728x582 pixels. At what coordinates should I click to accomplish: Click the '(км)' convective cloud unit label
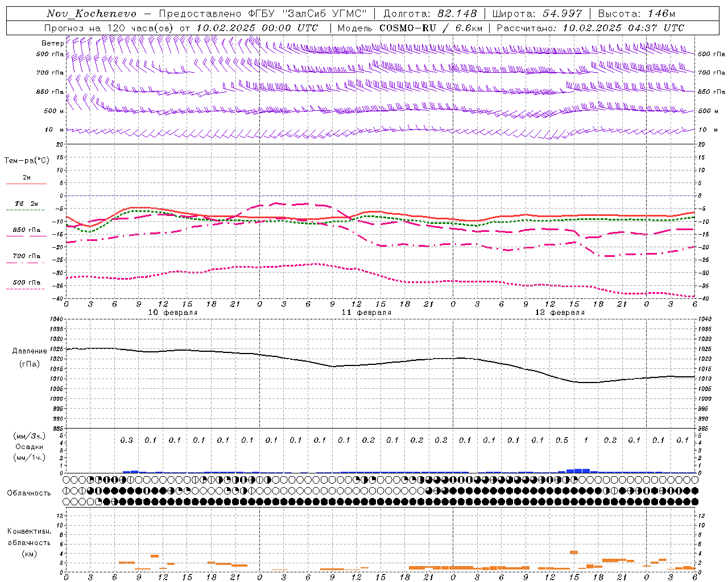click(29, 554)
